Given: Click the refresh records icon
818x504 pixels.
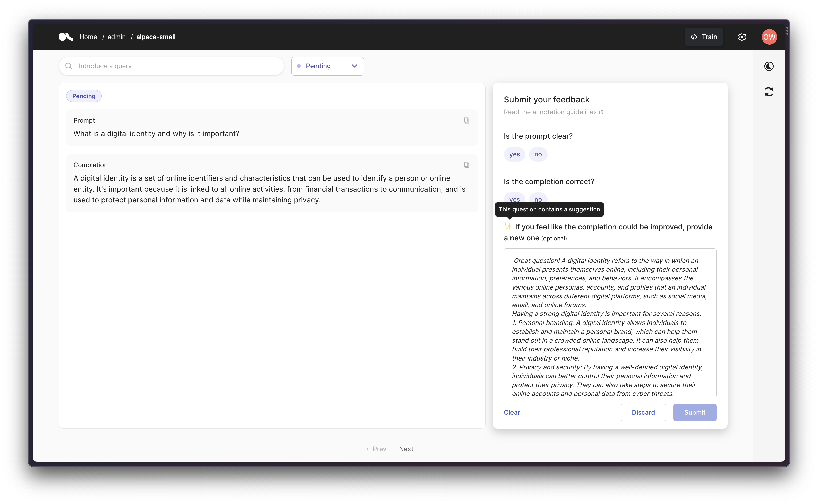Looking at the screenshot, I should [769, 92].
